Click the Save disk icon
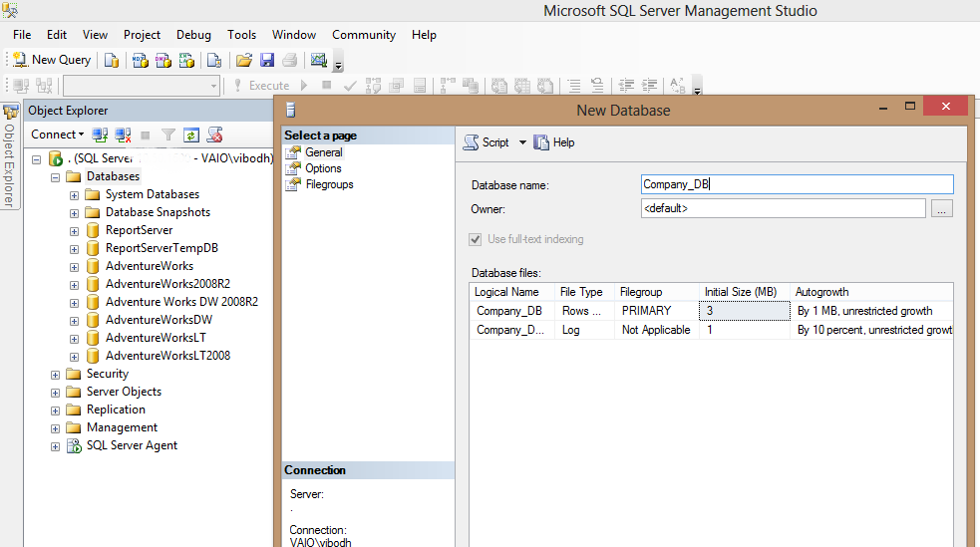The image size is (980, 547). pyautogui.click(x=266, y=60)
